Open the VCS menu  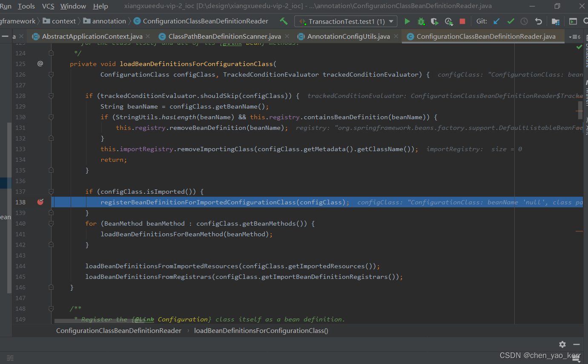click(48, 6)
